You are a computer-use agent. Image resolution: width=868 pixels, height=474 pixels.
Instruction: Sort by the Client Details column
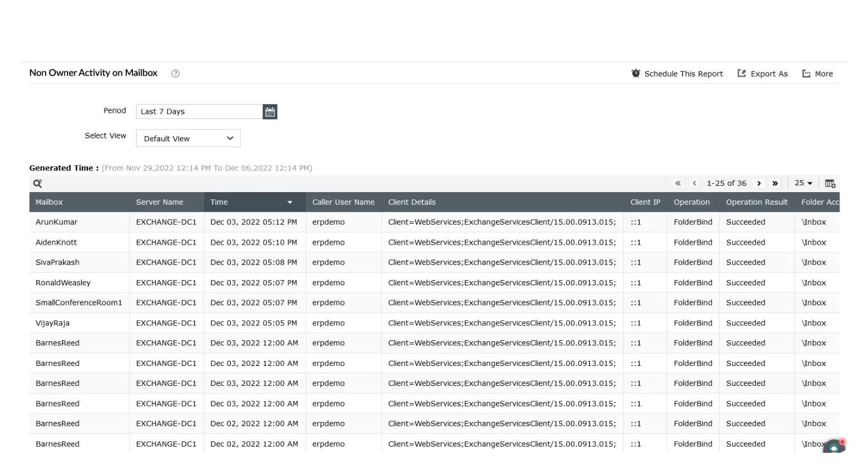[x=412, y=202]
